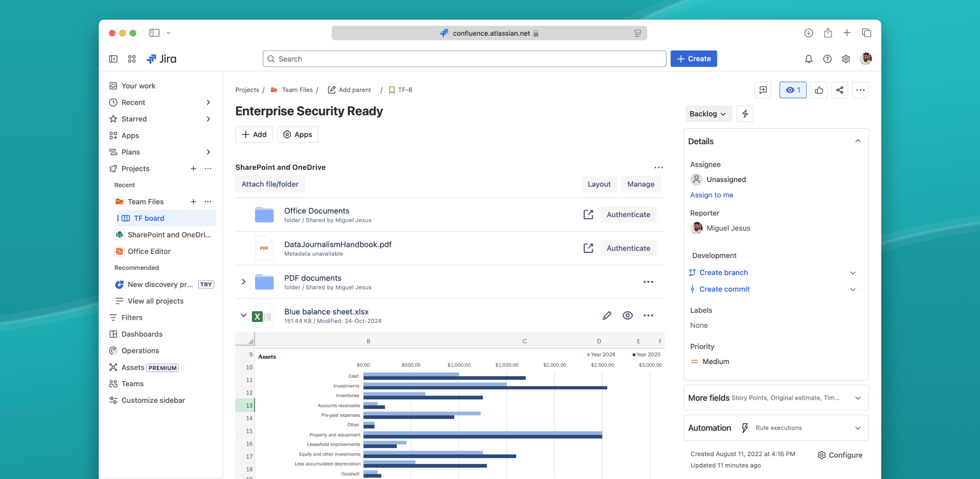The height and width of the screenshot is (479, 980).
Task: Show Safari tab overview
Action: pos(867,33)
